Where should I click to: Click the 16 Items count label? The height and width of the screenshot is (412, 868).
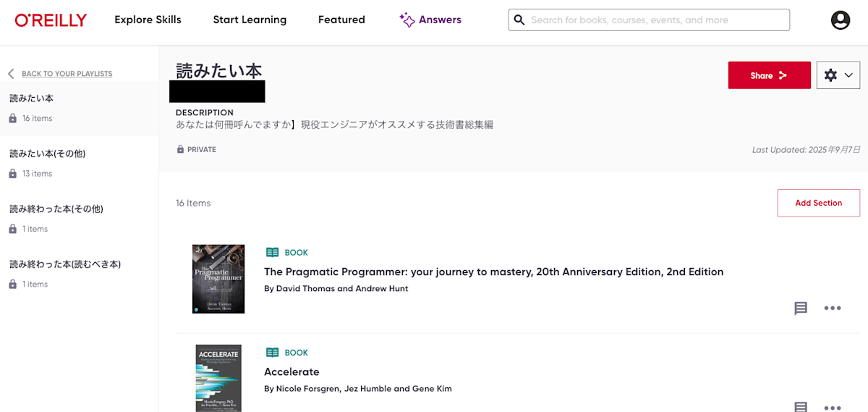pyautogui.click(x=193, y=203)
